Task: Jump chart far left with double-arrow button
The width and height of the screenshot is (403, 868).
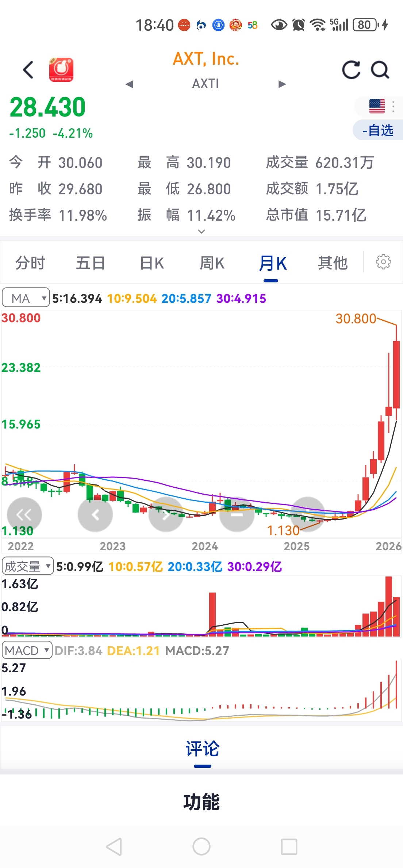Action: click(24, 514)
